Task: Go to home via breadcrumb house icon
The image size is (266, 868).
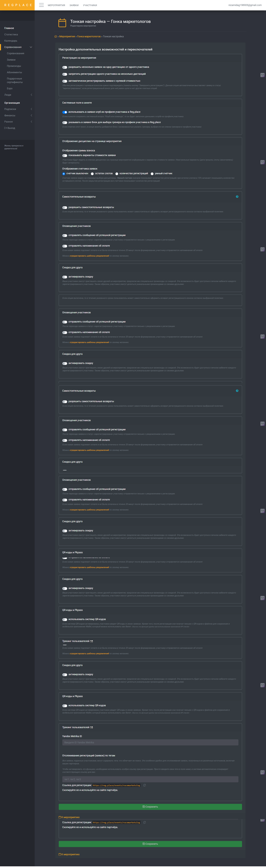Action: pos(56,36)
